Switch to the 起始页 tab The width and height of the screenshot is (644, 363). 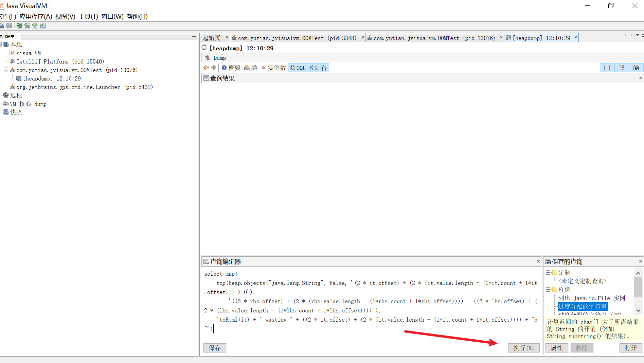tap(211, 38)
